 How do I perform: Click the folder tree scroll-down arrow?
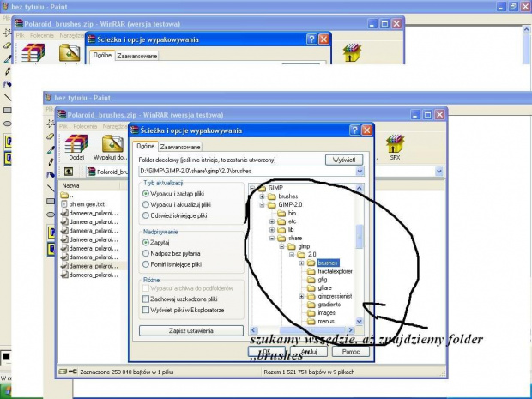click(359, 321)
